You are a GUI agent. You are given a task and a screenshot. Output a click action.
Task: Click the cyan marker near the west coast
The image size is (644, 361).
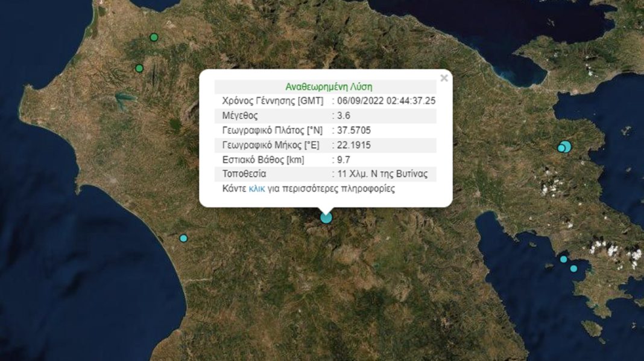point(183,238)
